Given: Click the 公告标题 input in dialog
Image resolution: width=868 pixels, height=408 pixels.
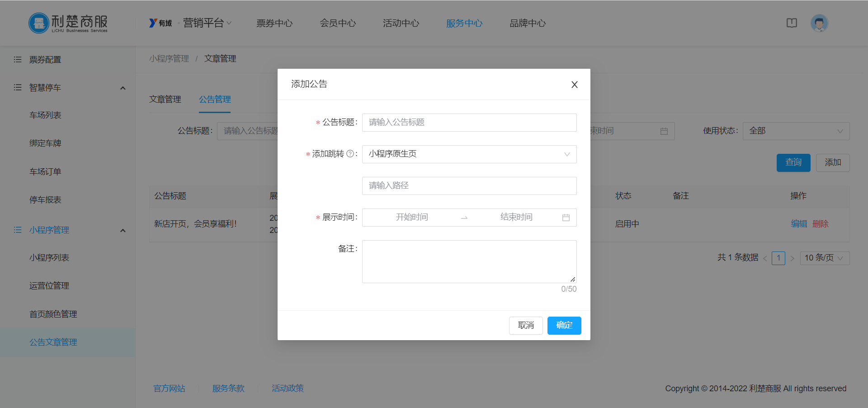Looking at the screenshot, I should click(469, 123).
